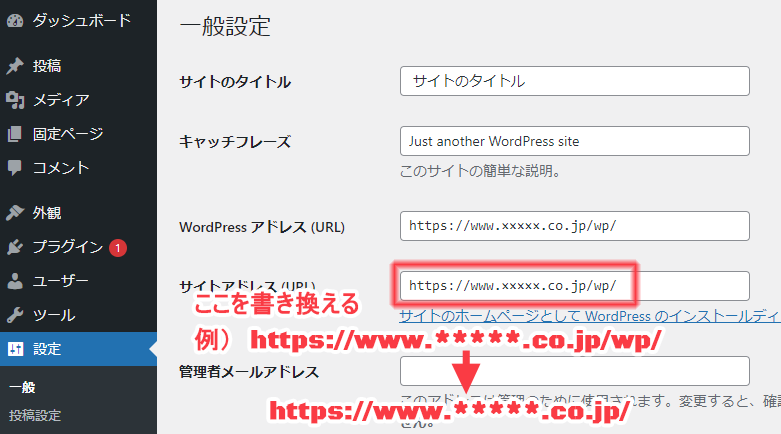781x434 pixels.
Task: Click the プラグイン plug icon
Action: [x=15, y=247]
